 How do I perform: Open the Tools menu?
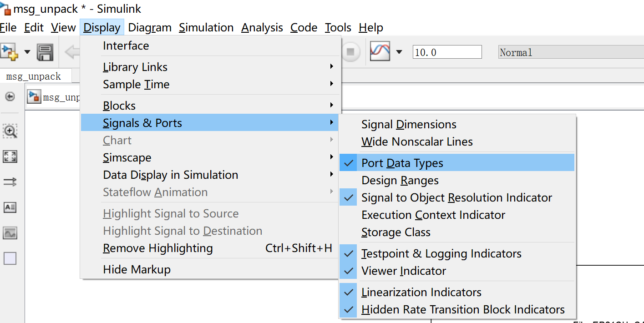[x=338, y=28]
